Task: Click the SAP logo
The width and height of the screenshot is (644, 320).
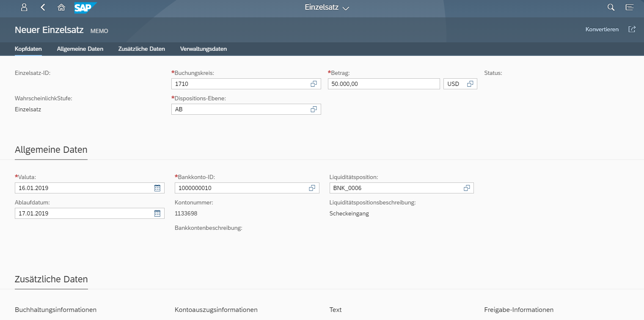Action: click(x=85, y=7)
